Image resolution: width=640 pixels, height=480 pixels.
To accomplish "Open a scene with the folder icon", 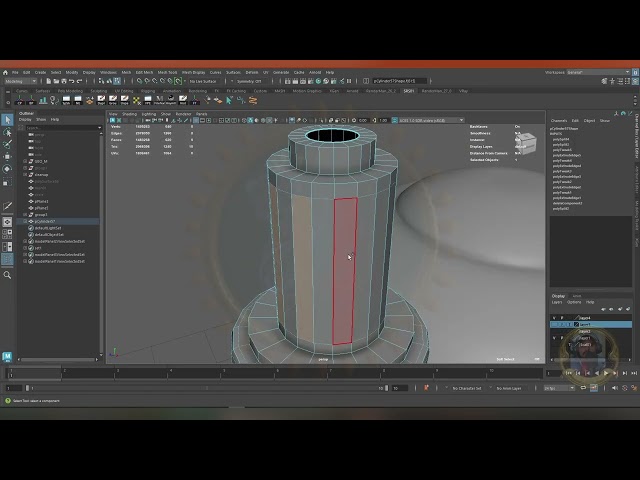I will 56,81.
